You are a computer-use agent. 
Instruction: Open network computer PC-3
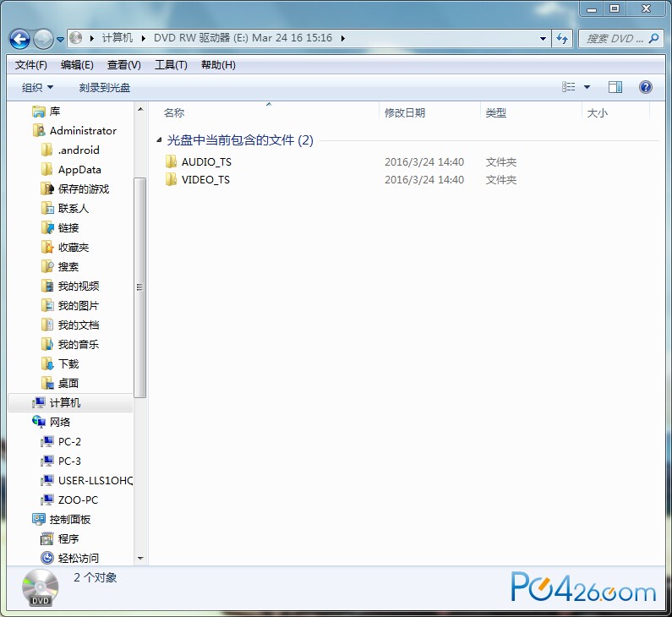(60, 461)
